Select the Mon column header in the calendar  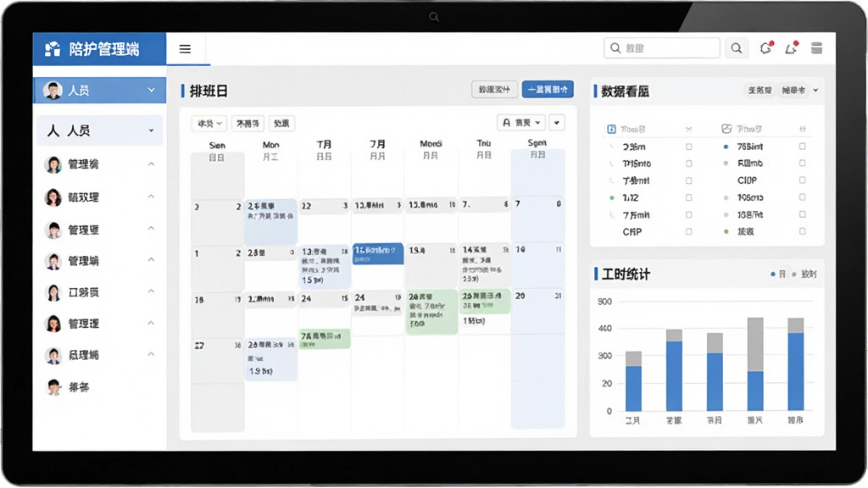click(x=270, y=145)
